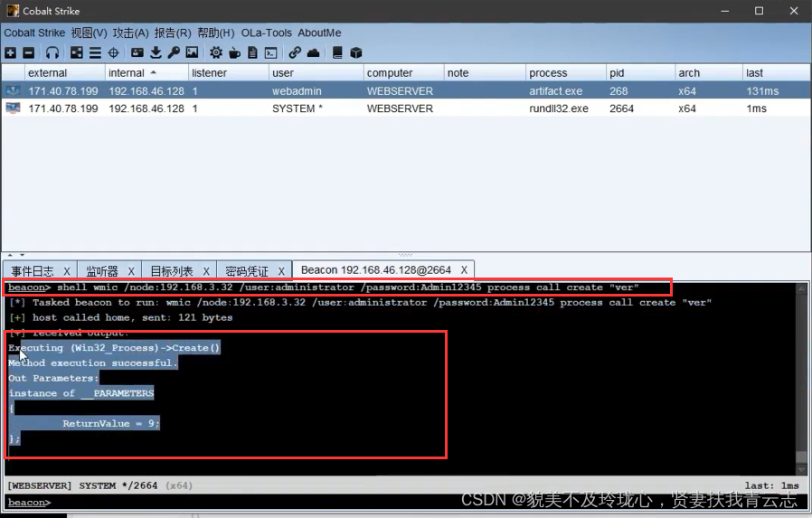Close the 事件日志 tab
The image size is (812, 518).
pyautogui.click(x=67, y=270)
